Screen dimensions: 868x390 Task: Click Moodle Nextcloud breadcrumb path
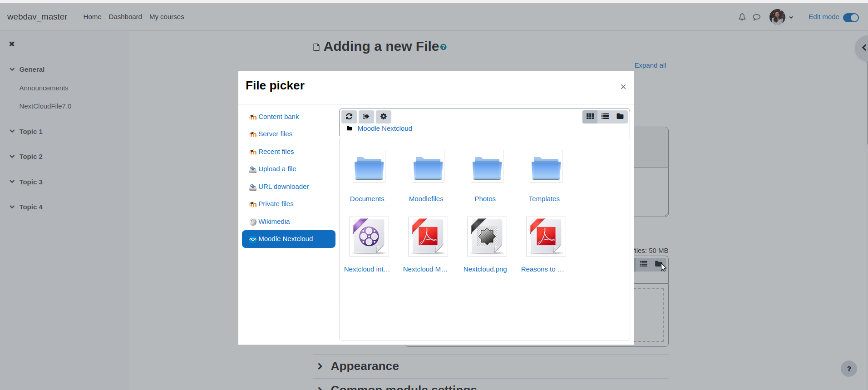[x=385, y=128]
